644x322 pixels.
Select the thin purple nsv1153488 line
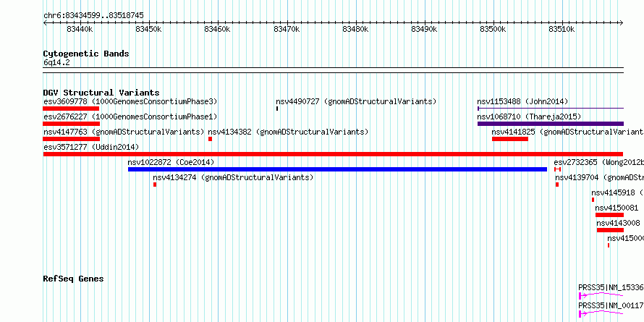coord(551,109)
